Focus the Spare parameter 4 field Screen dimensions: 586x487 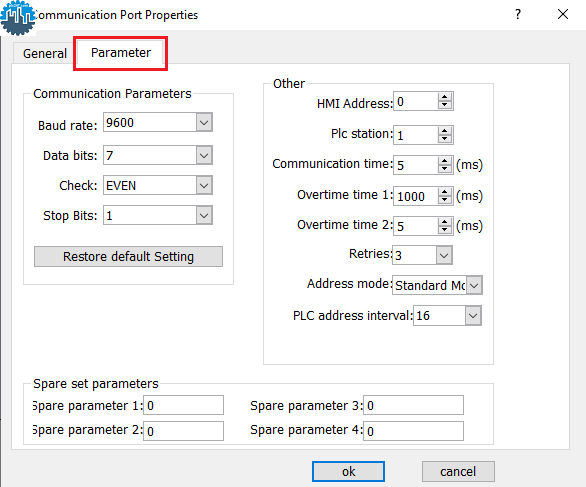click(413, 431)
